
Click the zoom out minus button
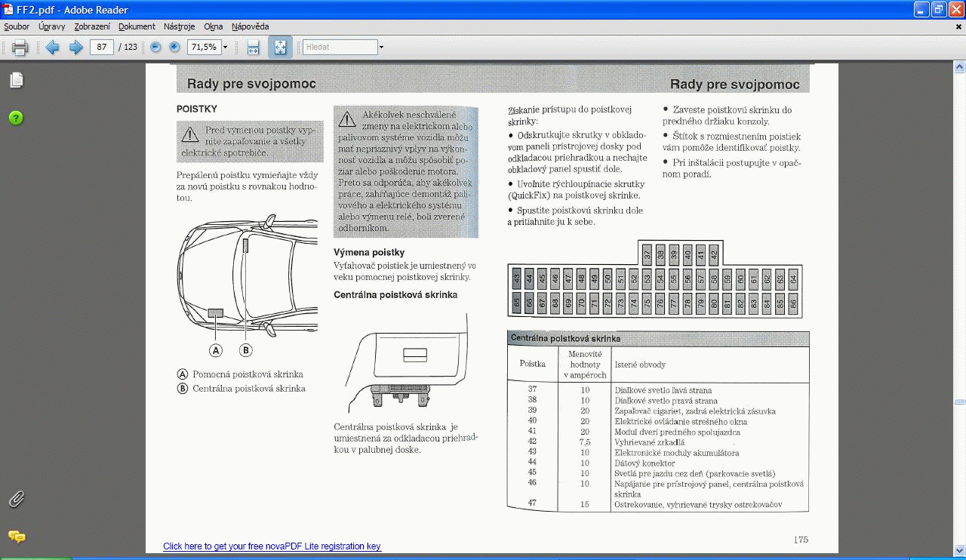click(156, 47)
